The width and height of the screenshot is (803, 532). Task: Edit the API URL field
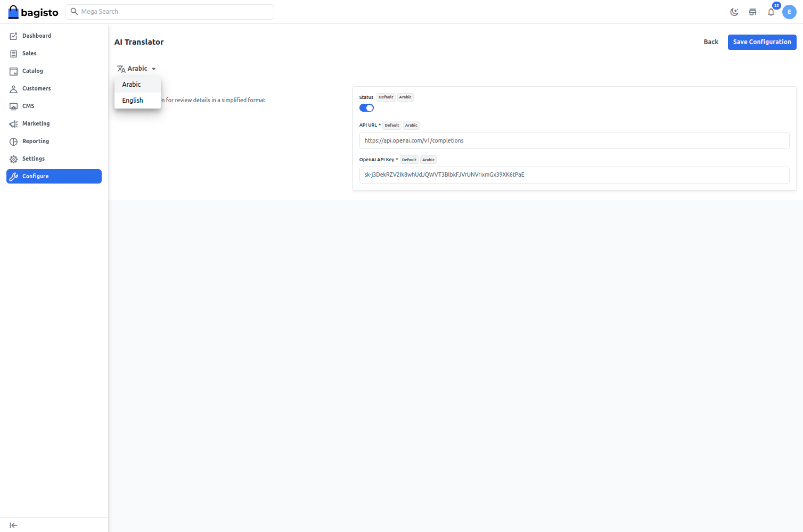(574, 140)
